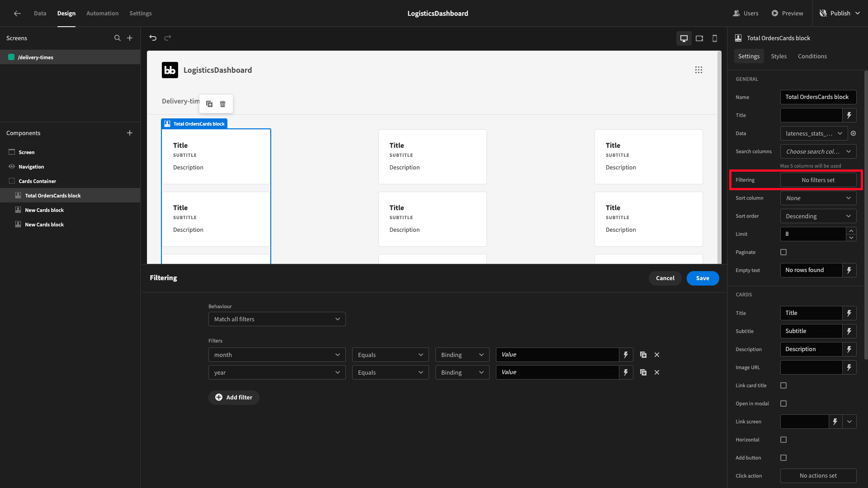
Task: Open the Styles tab
Action: [x=778, y=56]
